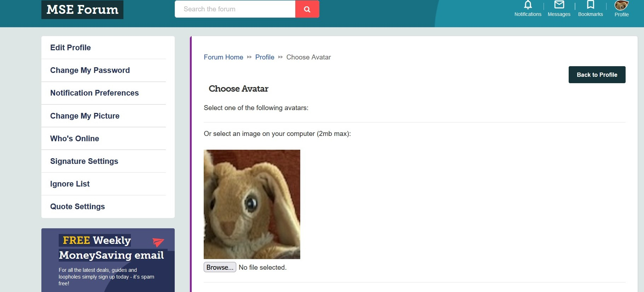Click the red search magnifier button
The height and width of the screenshot is (292, 644).
pyautogui.click(x=307, y=9)
